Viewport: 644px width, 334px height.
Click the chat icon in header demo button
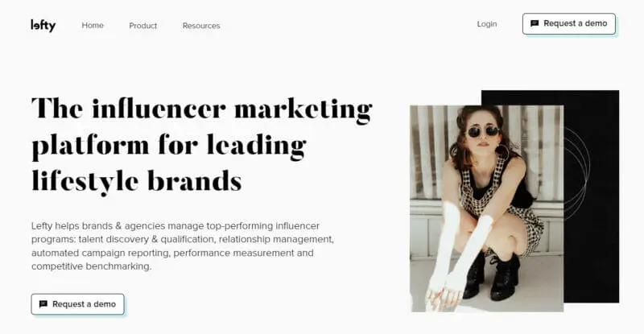click(535, 23)
